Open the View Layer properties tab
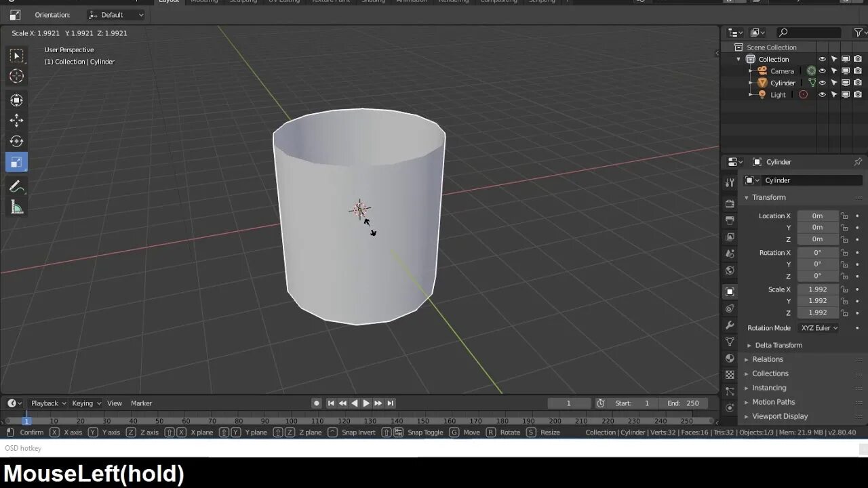This screenshot has width=868, height=488. (x=730, y=237)
